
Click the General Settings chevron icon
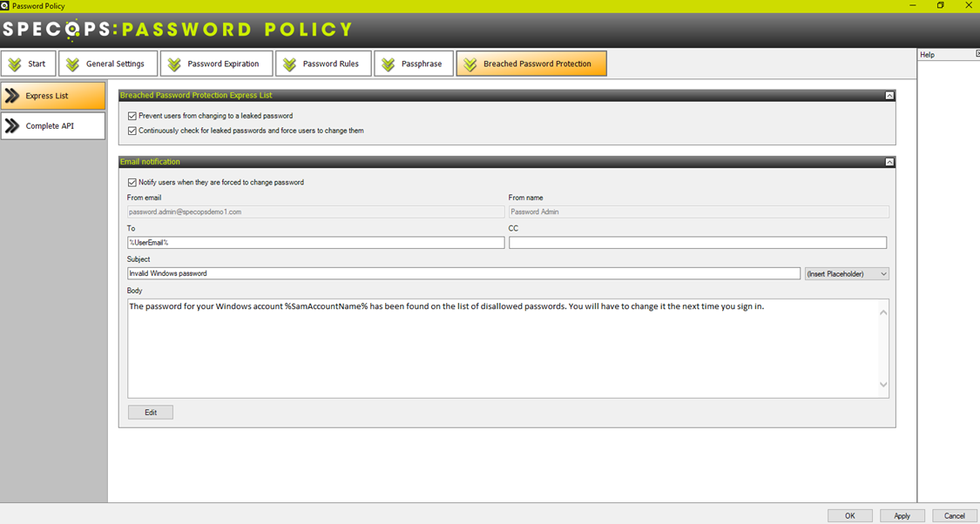coord(72,64)
